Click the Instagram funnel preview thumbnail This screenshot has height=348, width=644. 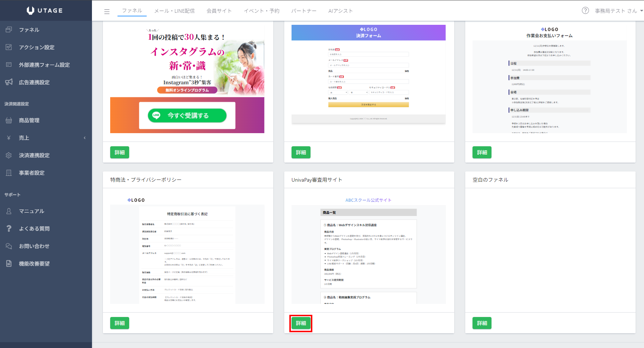click(187, 79)
